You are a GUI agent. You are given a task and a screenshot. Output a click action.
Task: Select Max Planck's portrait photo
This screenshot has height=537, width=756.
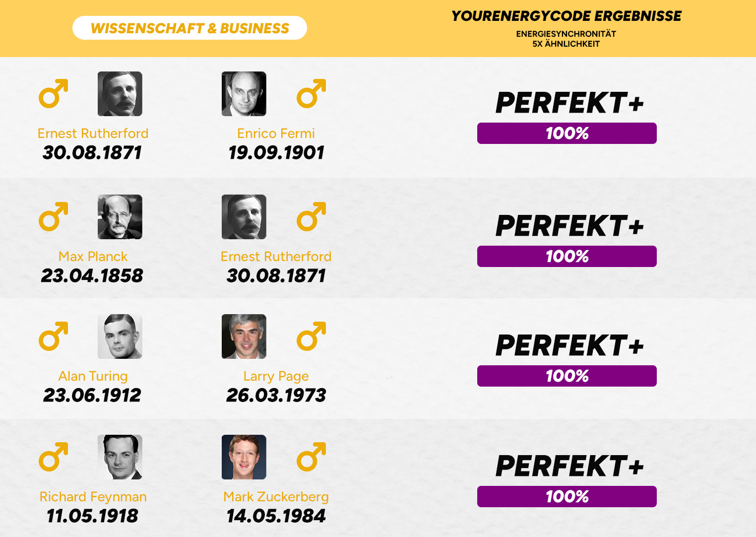pos(120,217)
